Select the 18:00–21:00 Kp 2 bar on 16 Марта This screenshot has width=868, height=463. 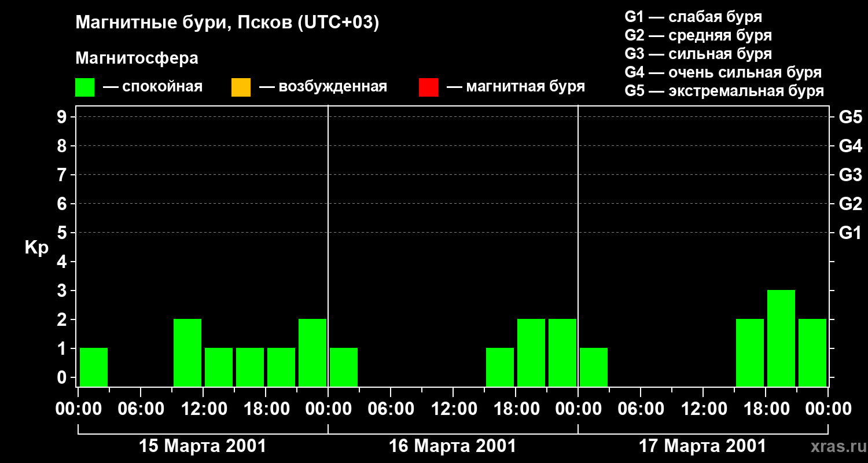[531, 352]
